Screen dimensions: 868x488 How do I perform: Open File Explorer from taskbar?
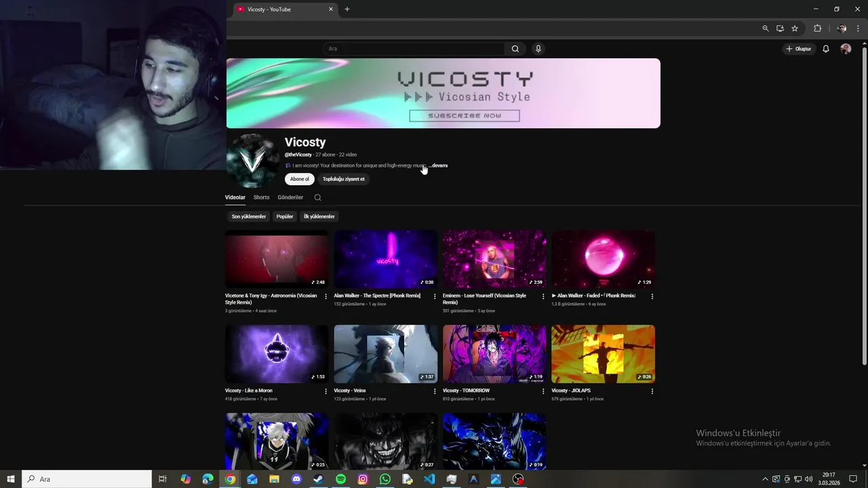pos(274,479)
